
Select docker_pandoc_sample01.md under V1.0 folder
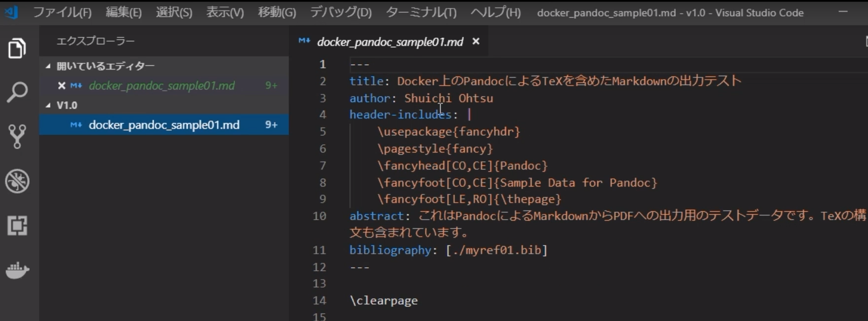click(x=164, y=125)
